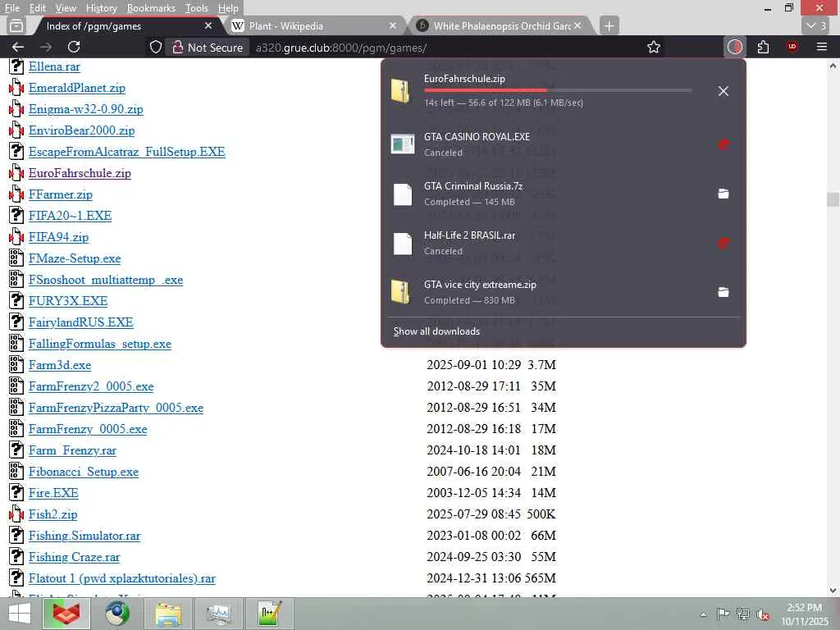Viewport: 840px width, 630px height.
Task: Open the FFarmer.zip link
Action: [61, 194]
